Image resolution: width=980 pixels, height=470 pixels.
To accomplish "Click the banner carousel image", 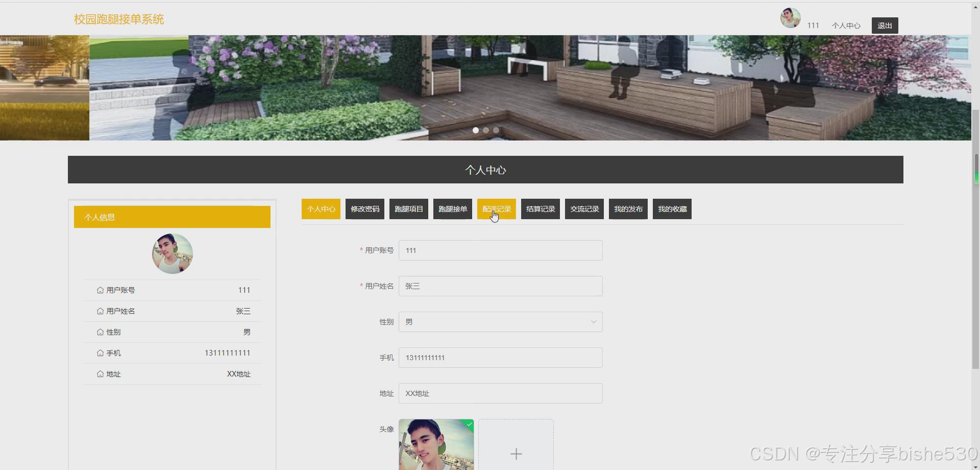I will (485, 88).
